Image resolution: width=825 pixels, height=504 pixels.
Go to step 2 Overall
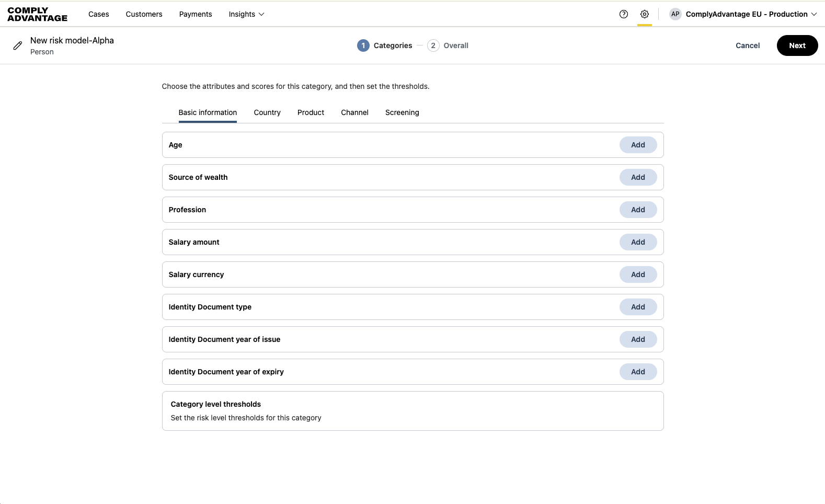448,45
